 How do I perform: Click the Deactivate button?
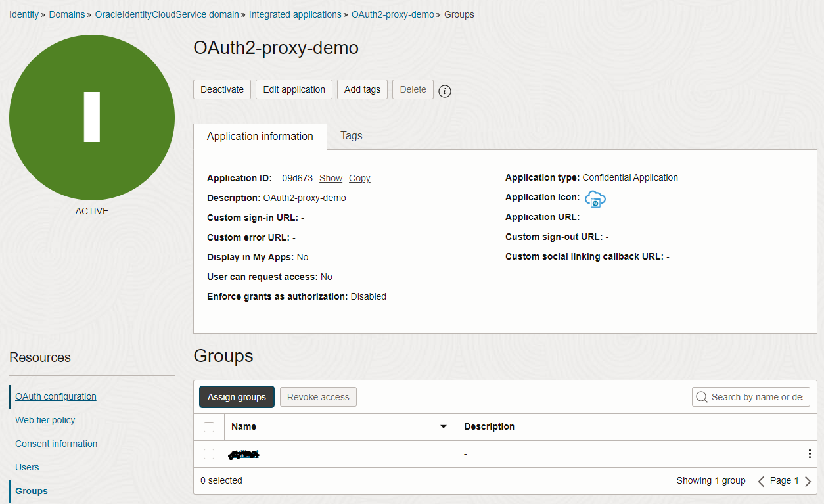222,89
